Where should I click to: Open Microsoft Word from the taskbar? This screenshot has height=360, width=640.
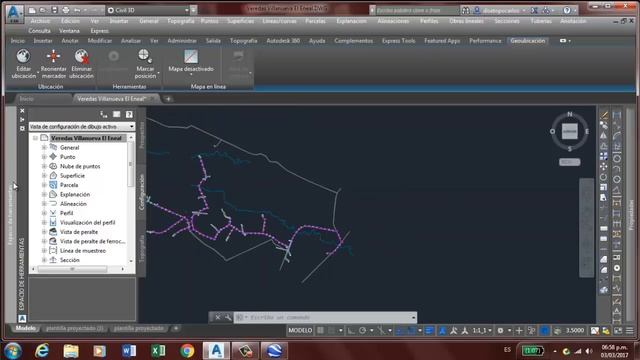pos(129,351)
